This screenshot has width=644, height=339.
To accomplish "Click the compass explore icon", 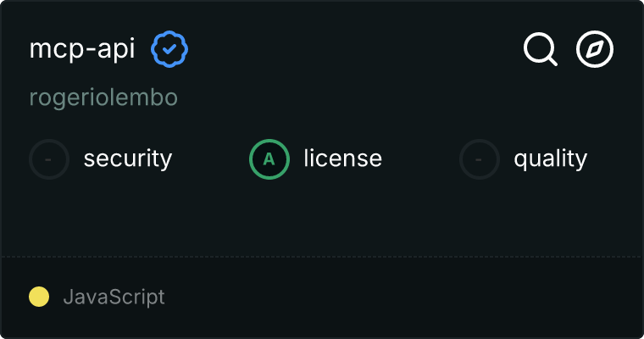I will click(595, 49).
